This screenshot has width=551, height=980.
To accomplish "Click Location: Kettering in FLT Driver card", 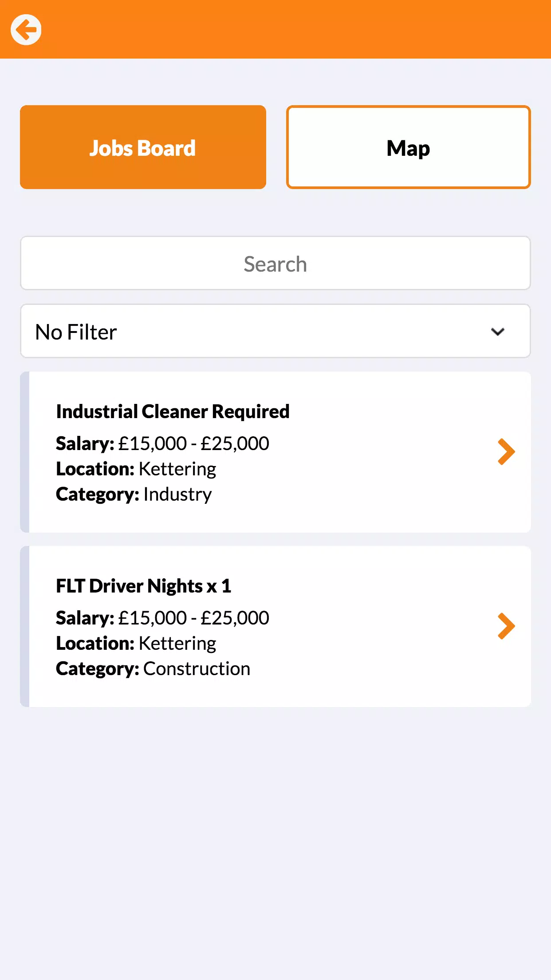I will pyautogui.click(x=136, y=643).
